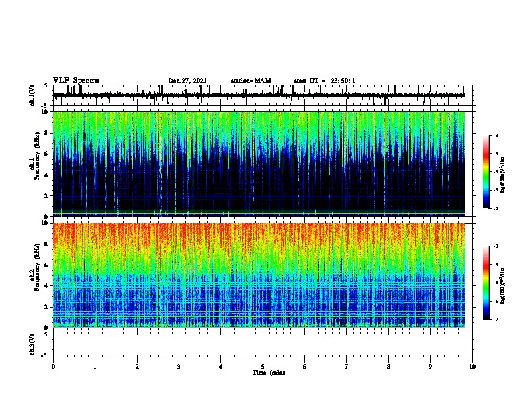Select the date "Dec. 27, 2021"
Image resolution: width=532 pixels, height=411 pixels.
pos(187,81)
